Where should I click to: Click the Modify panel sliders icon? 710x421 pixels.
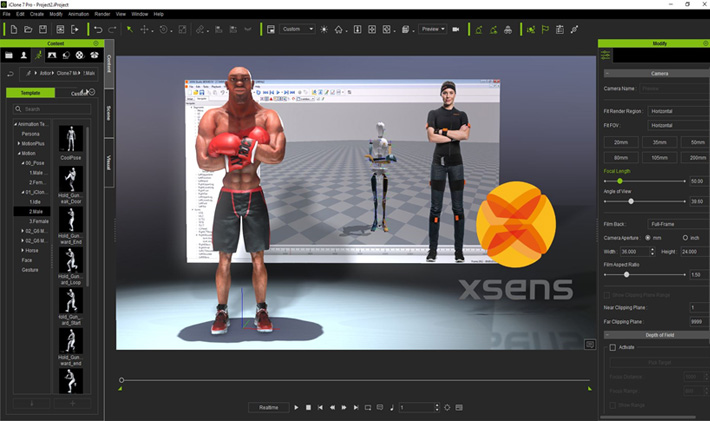coord(605,56)
